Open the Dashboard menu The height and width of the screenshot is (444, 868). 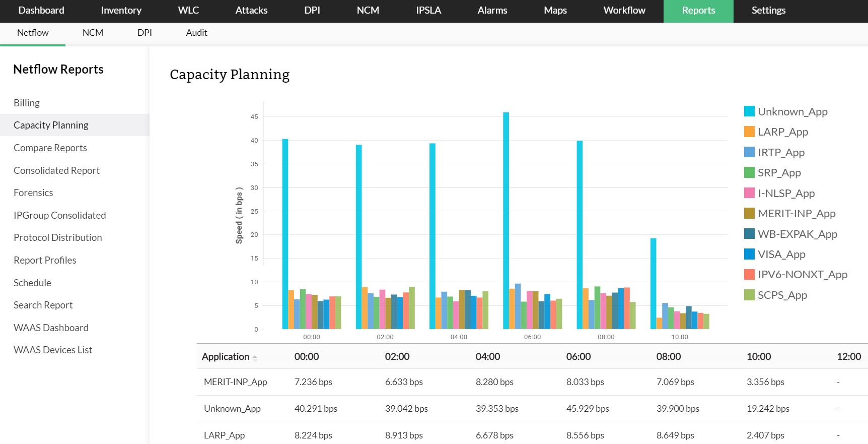[x=41, y=11]
